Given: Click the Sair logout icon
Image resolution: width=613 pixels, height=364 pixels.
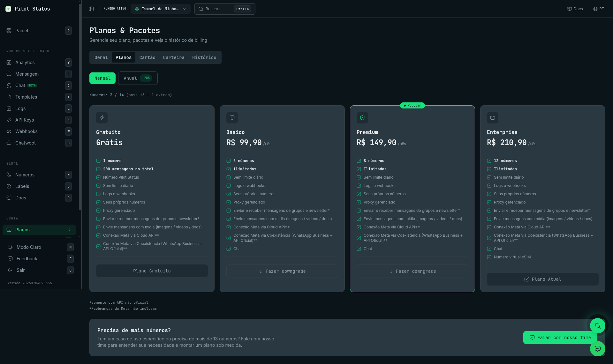Looking at the screenshot, I should tap(10, 270).
